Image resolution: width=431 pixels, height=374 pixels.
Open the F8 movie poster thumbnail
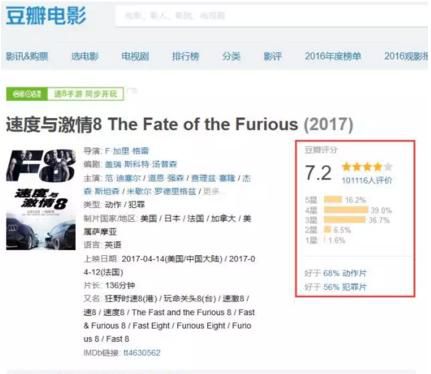tap(41, 199)
